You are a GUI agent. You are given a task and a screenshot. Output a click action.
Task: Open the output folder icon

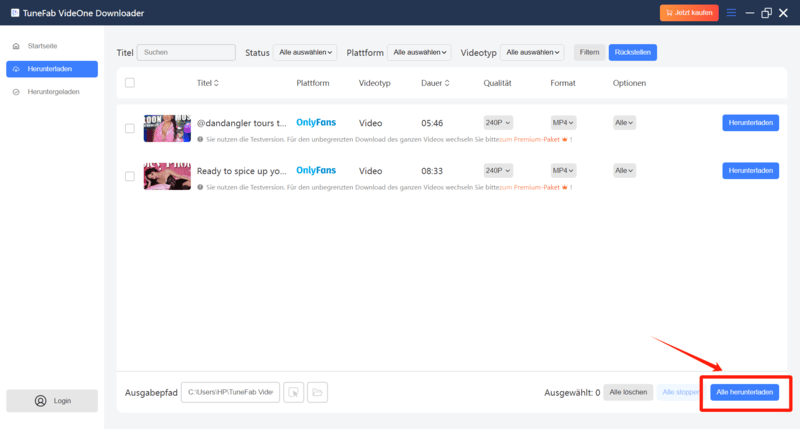click(x=317, y=392)
